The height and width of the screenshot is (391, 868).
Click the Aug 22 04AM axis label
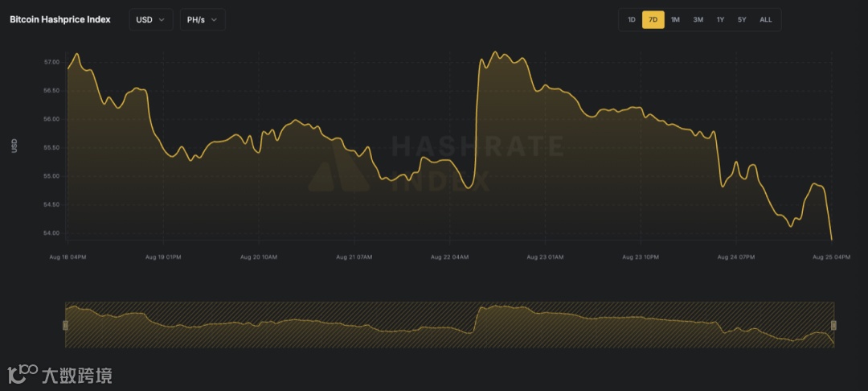click(450, 257)
